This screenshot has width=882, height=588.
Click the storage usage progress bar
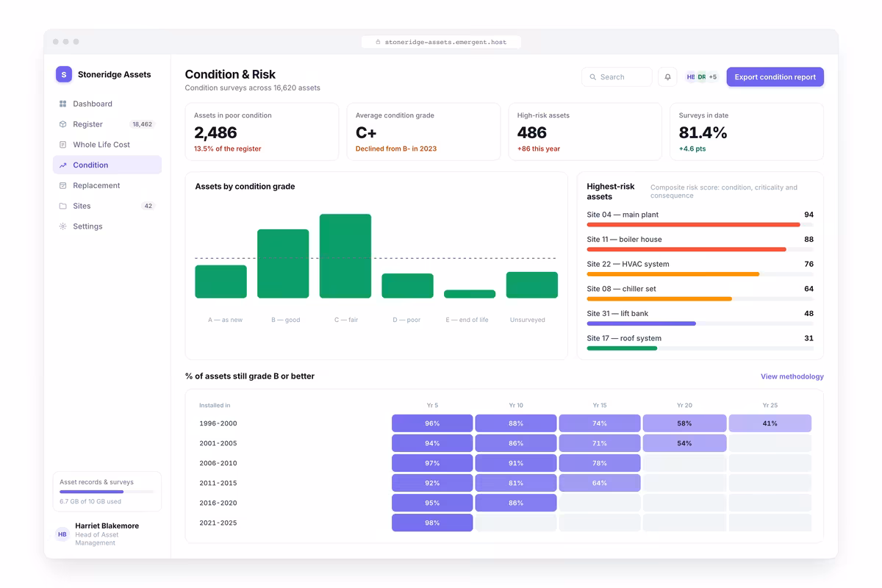[107, 492]
